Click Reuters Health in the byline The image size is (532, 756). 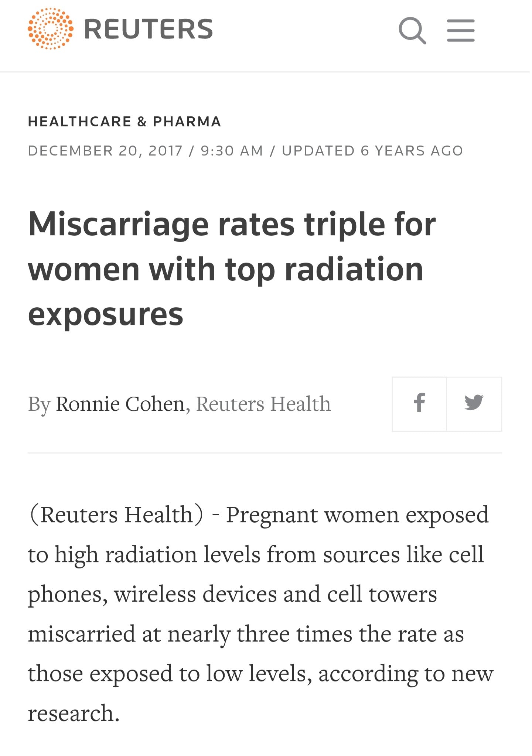point(263,404)
